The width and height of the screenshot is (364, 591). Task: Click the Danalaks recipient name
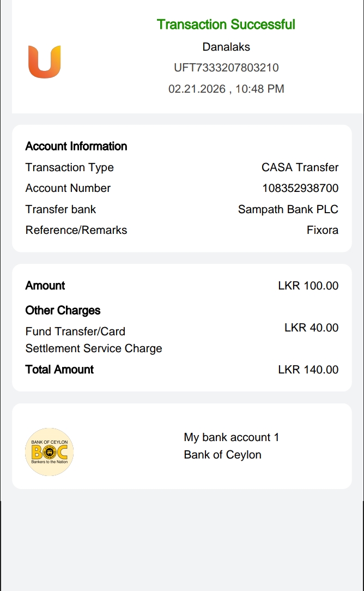[x=226, y=47]
